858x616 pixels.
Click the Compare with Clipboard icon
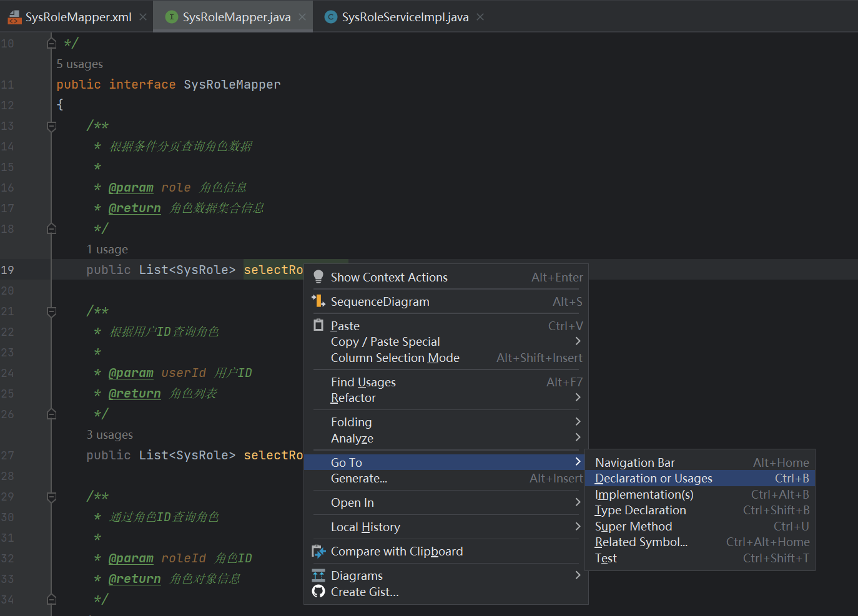click(x=318, y=551)
